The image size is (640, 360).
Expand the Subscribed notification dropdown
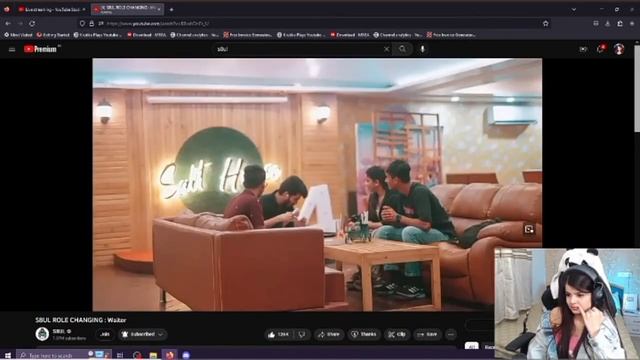click(x=142, y=334)
